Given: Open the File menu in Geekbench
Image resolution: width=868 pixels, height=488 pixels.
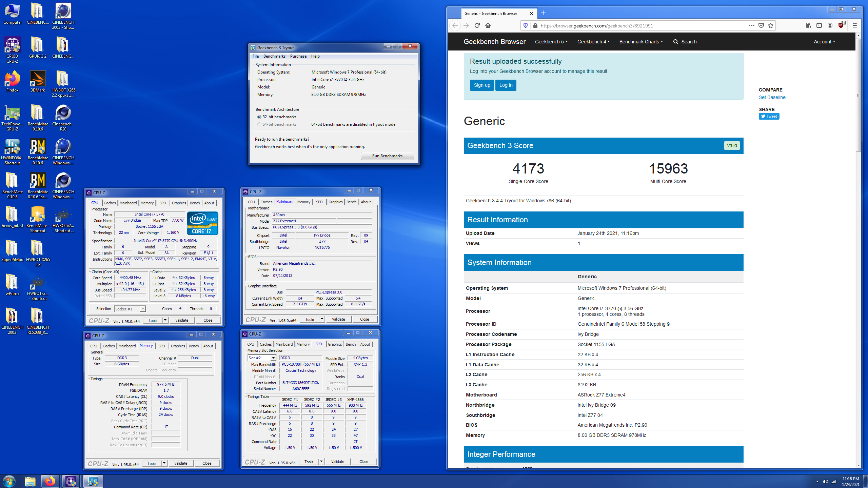Looking at the screenshot, I should 256,56.
